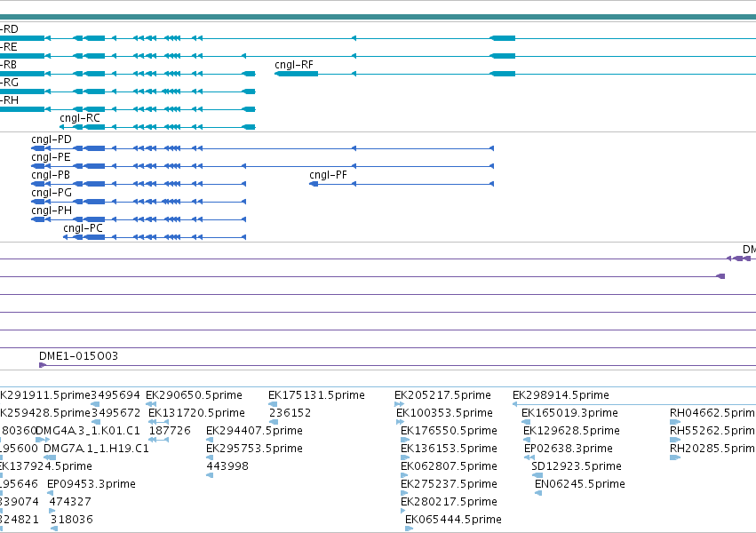756x533 pixels.
Task: Click the EN06245.5prime alignment arrow
Action: [538, 493]
